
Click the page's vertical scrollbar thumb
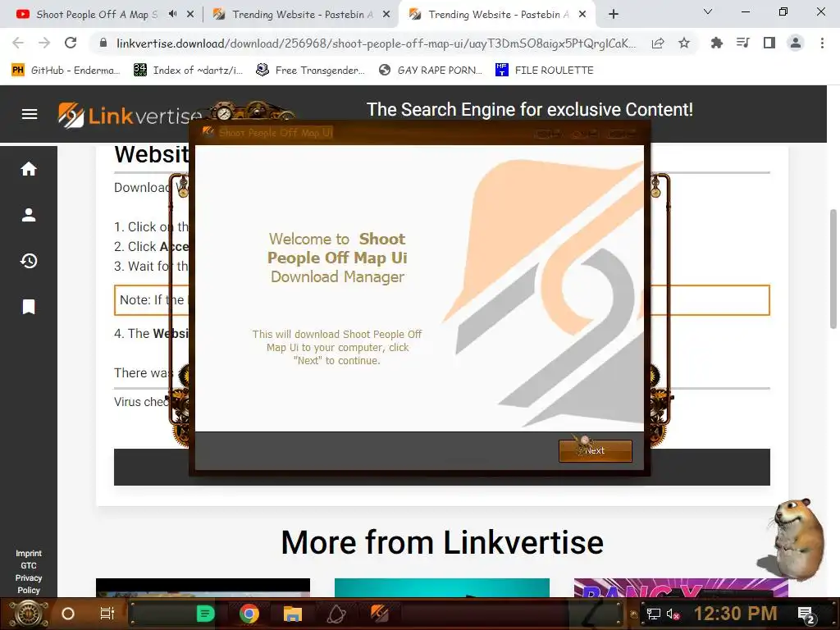833,268
